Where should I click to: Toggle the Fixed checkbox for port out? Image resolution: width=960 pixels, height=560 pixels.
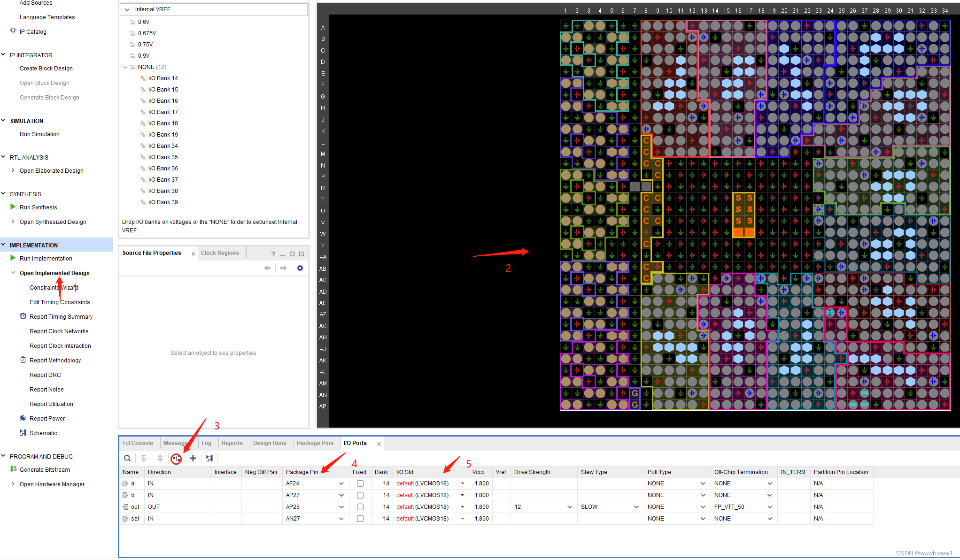[x=360, y=507]
